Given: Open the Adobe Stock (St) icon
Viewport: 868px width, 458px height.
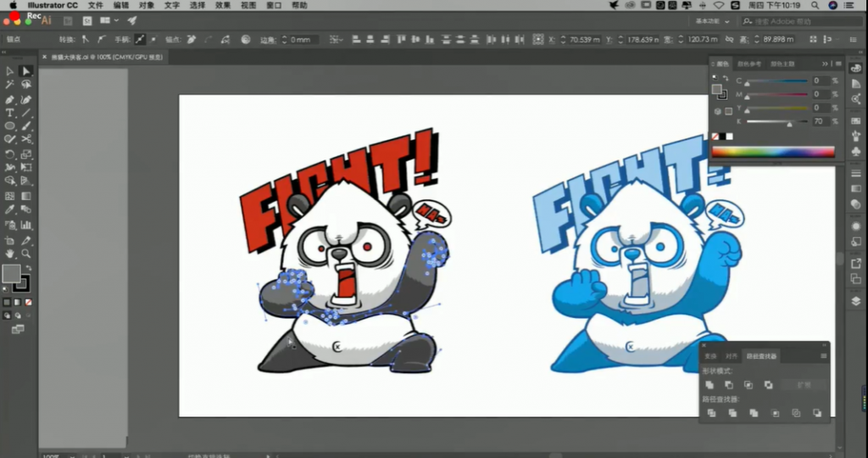Looking at the screenshot, I should click(87, 21).
